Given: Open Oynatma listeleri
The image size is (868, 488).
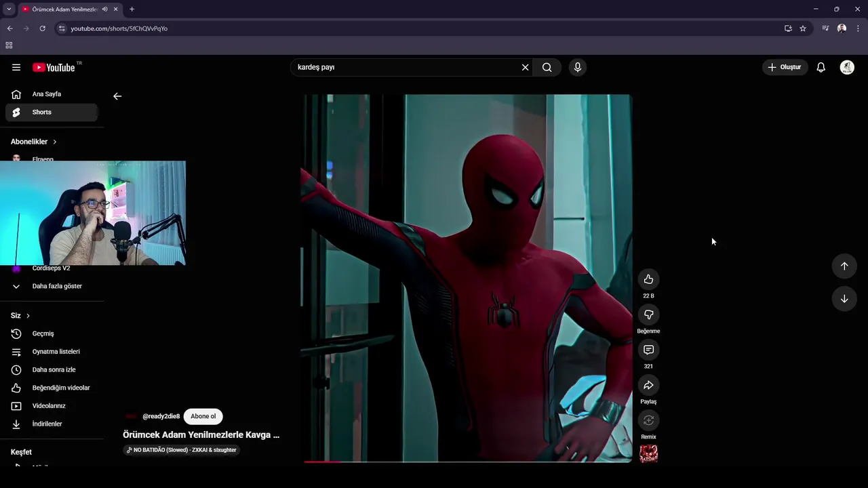Looking at the screenshot, I should [x=52, y=352].
